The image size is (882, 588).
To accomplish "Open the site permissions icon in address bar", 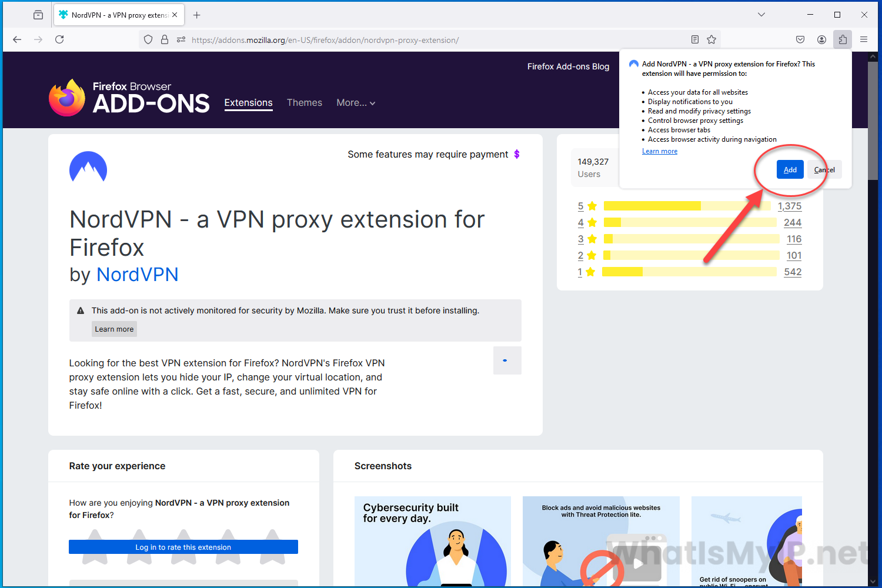I will pyautogui.click(x=181, y=39).
